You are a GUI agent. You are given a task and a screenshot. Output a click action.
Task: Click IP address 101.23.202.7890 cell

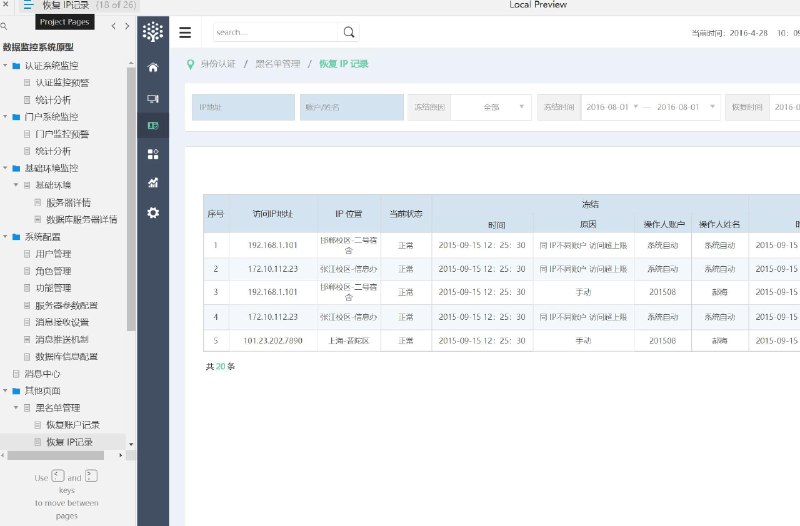[273, 340]
